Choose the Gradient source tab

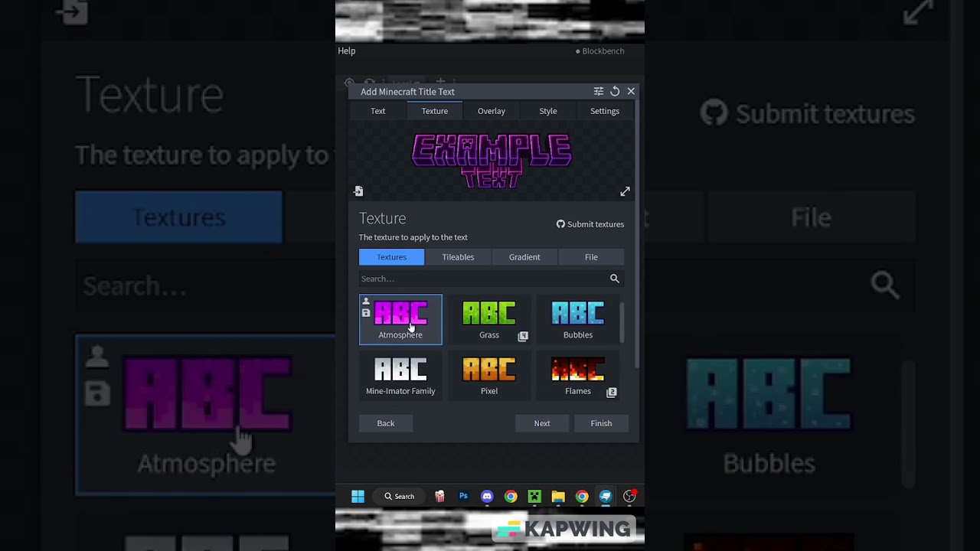(524, 257)
